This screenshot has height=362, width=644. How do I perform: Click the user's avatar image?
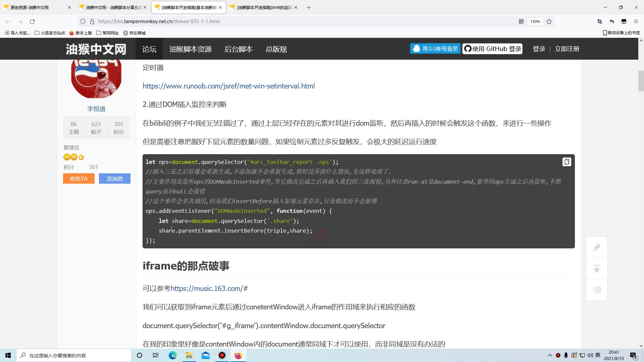pyautogui.click(x=96, y=79)
